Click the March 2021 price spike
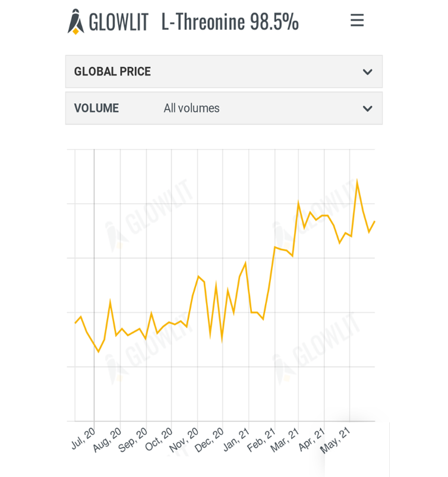Image resolution: width=448 pixels, height=477 pixels. point(298,203)
